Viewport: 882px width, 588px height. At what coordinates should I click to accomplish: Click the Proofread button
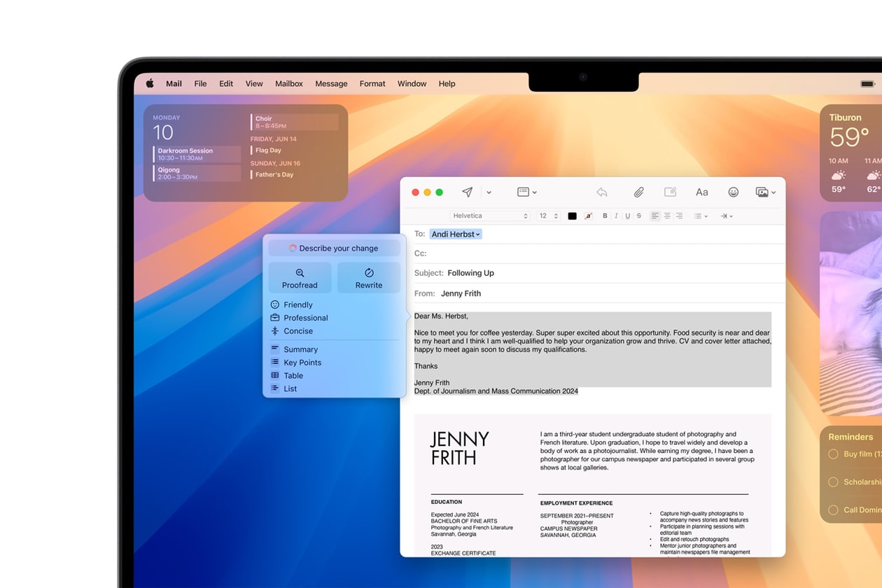point(299,277)
